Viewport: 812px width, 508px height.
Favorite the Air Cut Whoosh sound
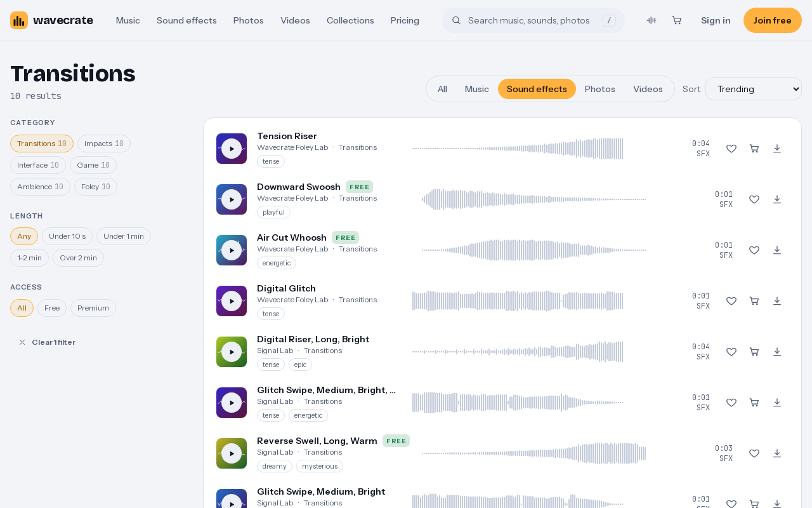754,250
